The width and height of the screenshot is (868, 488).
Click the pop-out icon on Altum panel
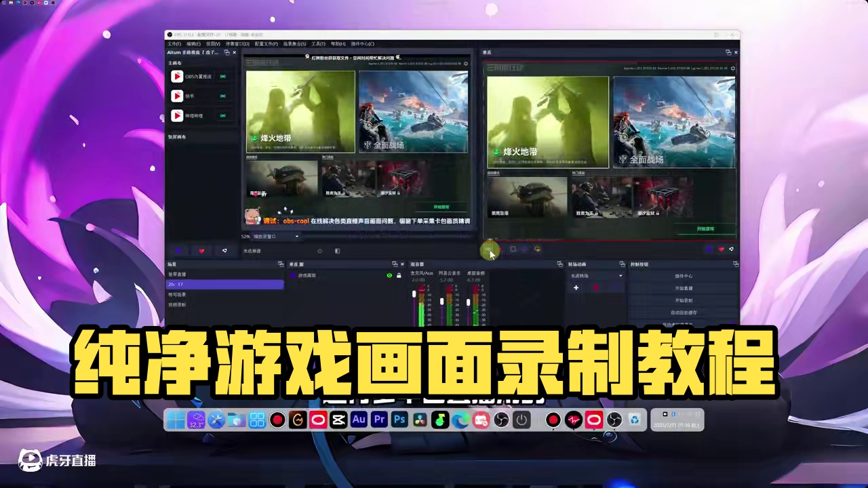pyautogui.click(x=226, y=52)
